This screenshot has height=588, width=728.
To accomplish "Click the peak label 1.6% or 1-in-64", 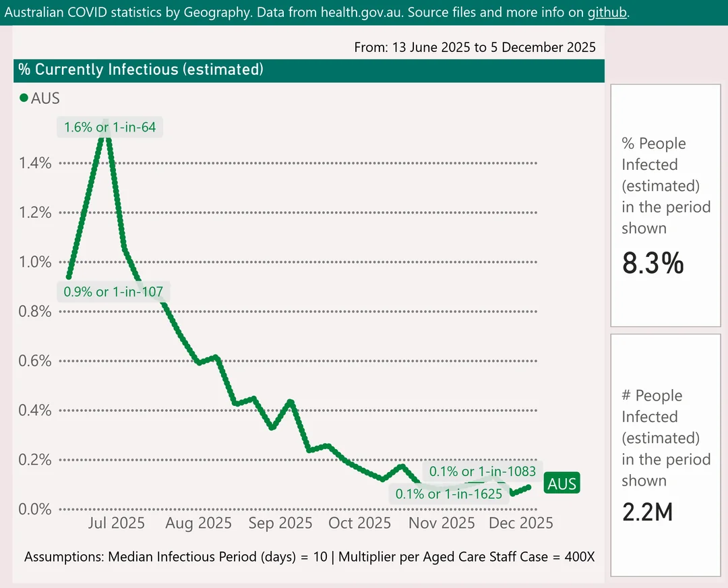I will (x=111, y=127).
